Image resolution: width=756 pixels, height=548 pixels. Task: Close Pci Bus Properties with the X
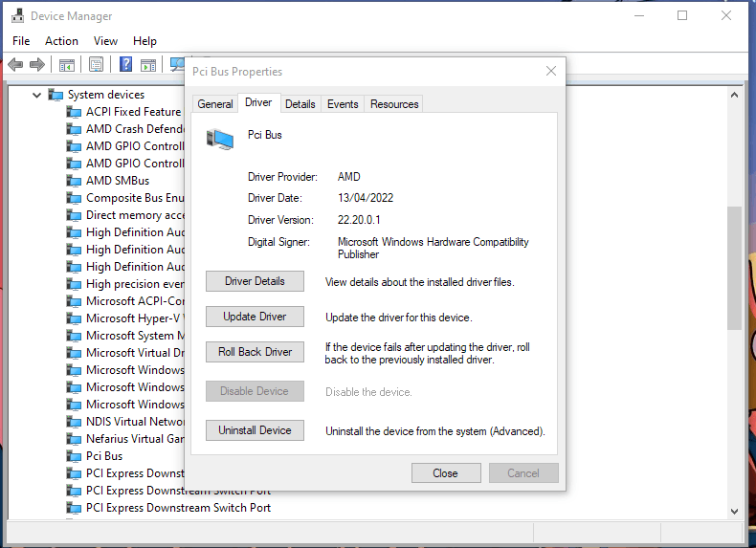point(551,72)
